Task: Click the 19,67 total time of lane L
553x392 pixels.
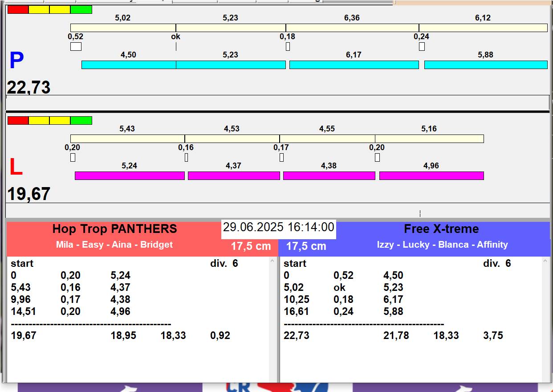Action: [28, 194]
